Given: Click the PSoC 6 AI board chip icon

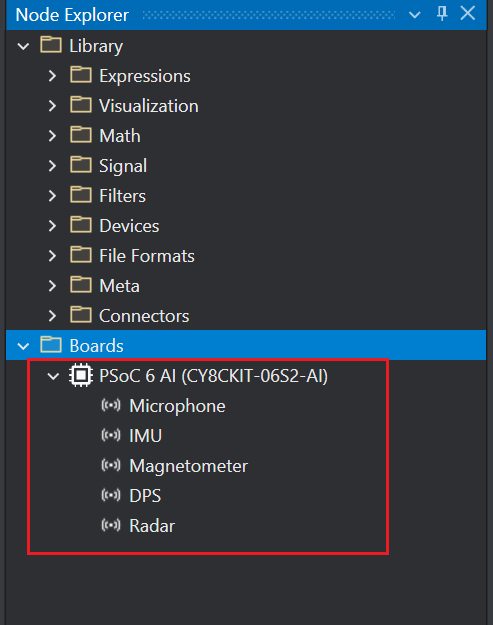Looking at the screenshot, I should [81, 375].
